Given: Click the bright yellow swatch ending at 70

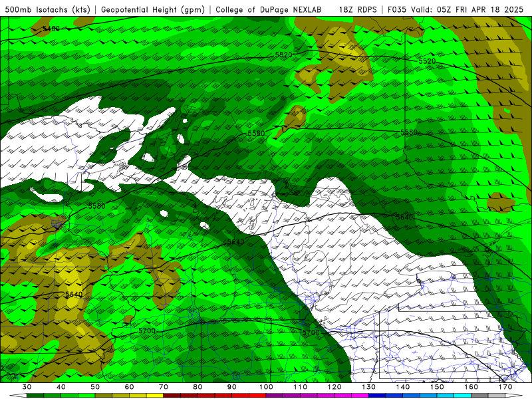Looking at the screenshot, I should 155,396.
